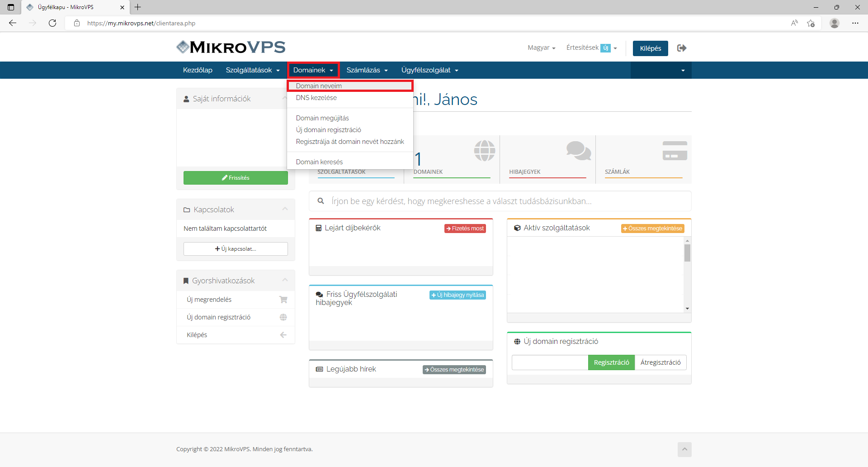This screenshot has width=868, height=467.
Task: Open a new browser tab with the plus icon
Action: click(138, 7)
